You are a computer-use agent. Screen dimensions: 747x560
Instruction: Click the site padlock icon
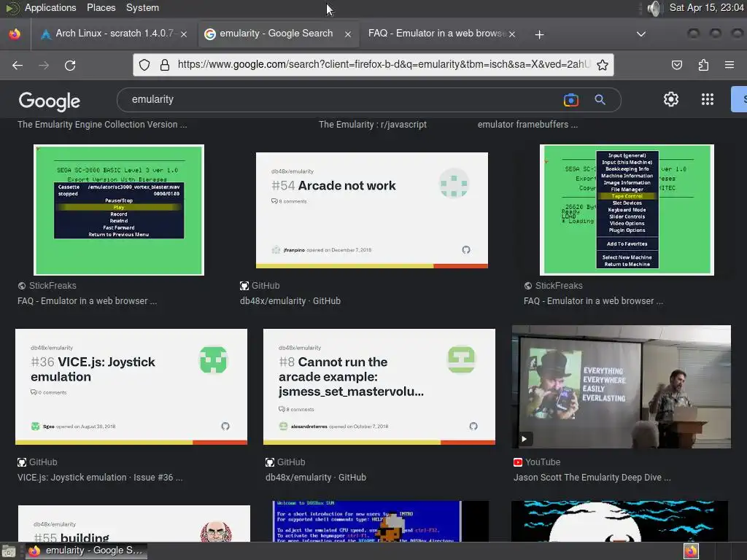click(x=165, y=65)
